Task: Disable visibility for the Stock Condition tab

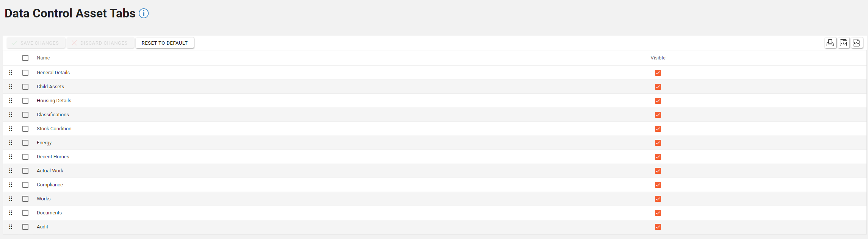Action: click(x=658, y=129)
